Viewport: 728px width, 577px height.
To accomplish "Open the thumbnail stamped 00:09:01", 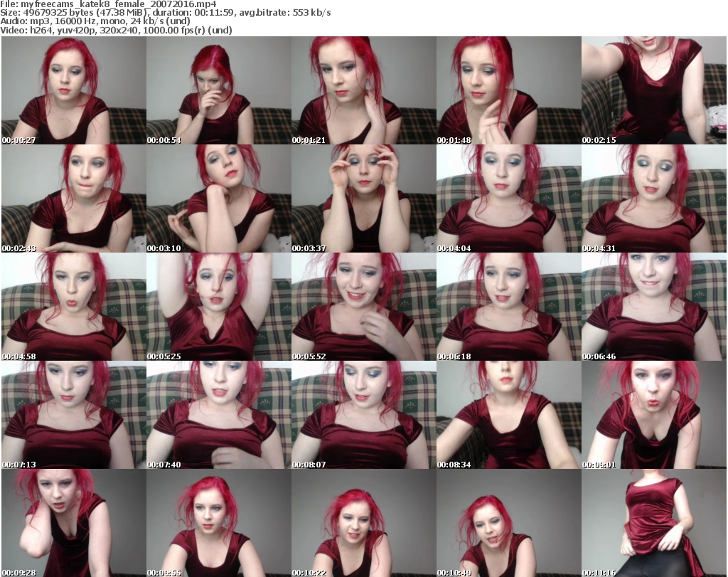I will click(x=654, y=415).
